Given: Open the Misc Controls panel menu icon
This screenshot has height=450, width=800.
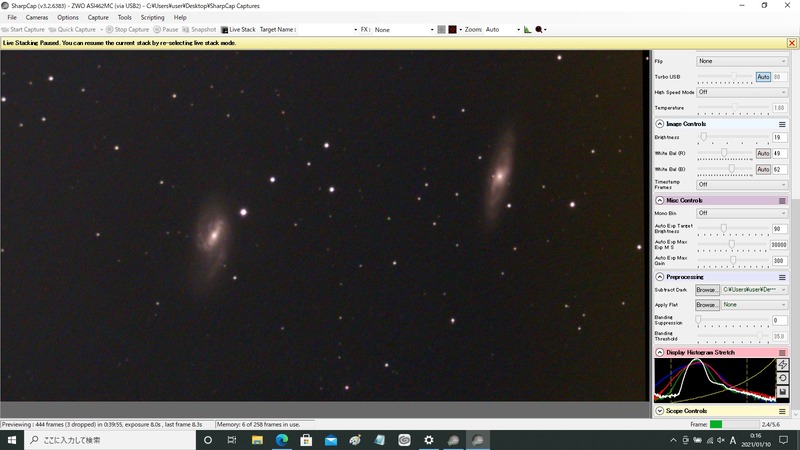Looking at the screenshot, I should 782,201.
